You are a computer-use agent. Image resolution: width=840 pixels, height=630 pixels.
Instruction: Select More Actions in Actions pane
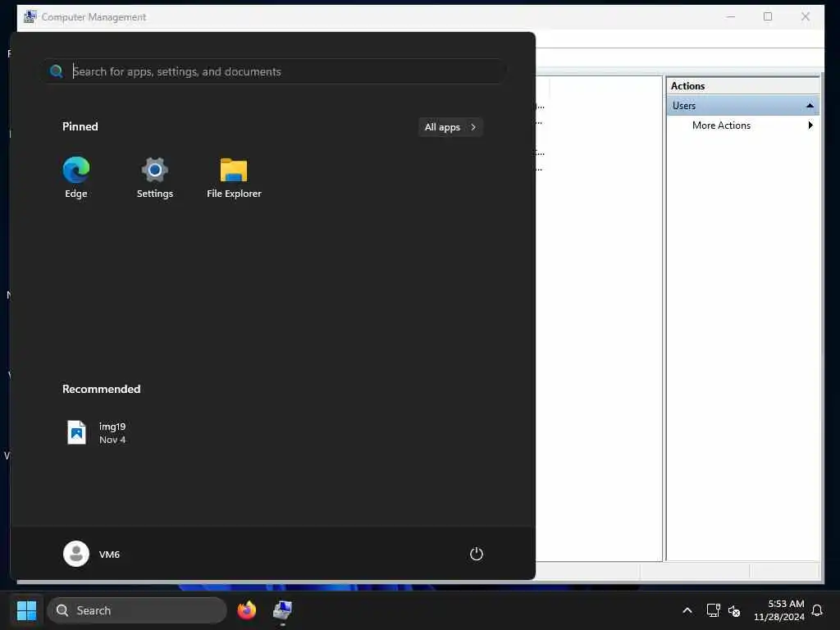point(721,126)
